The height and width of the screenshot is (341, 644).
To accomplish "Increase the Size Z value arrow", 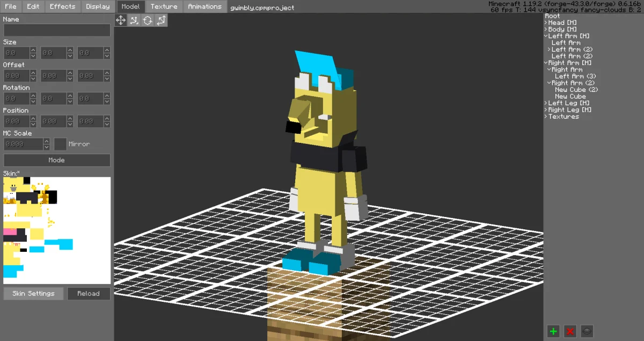I will pyautogui.click(x=107, y=50).
